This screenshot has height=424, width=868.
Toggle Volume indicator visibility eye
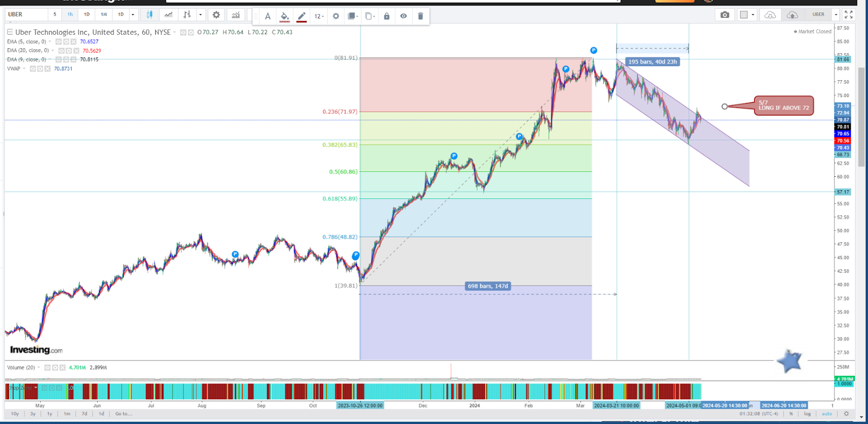pyautogui.click(x=47, y=368)
